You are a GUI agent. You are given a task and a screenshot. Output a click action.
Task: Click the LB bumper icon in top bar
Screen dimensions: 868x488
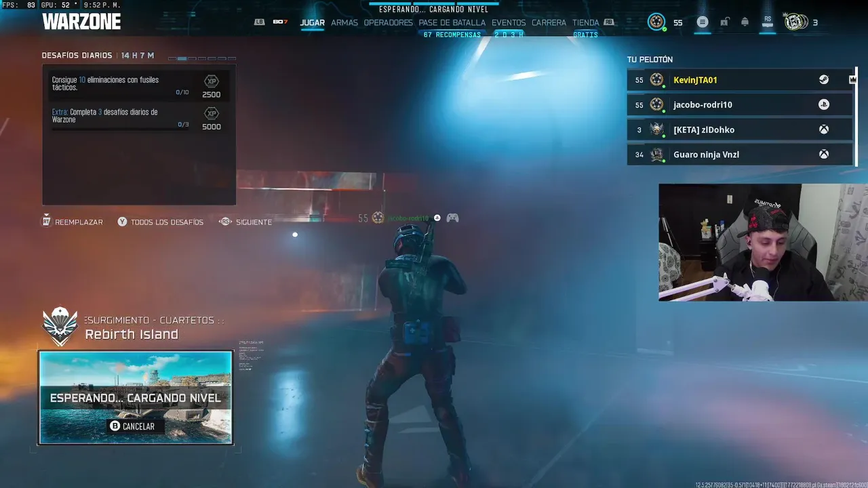coord(259,22)
